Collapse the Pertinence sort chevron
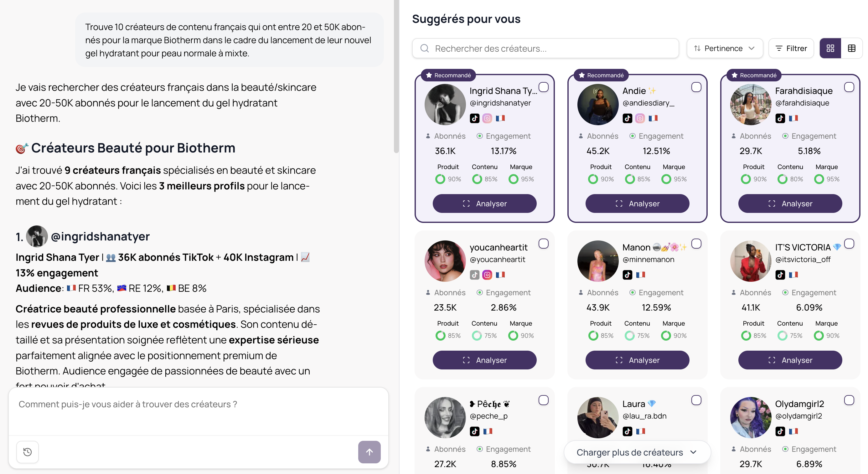The image size is (868, 474). point(752,48)
